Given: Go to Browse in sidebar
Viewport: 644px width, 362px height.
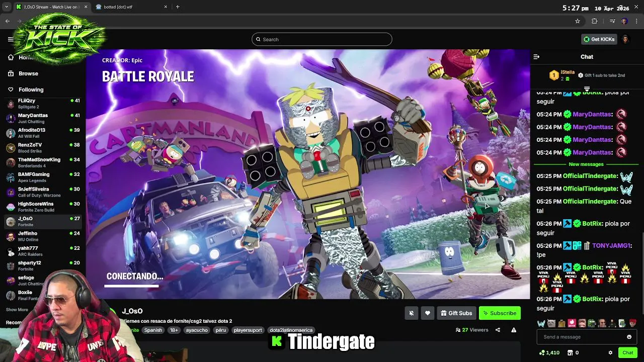Looking at the screenshot, I should click(28, 73).
